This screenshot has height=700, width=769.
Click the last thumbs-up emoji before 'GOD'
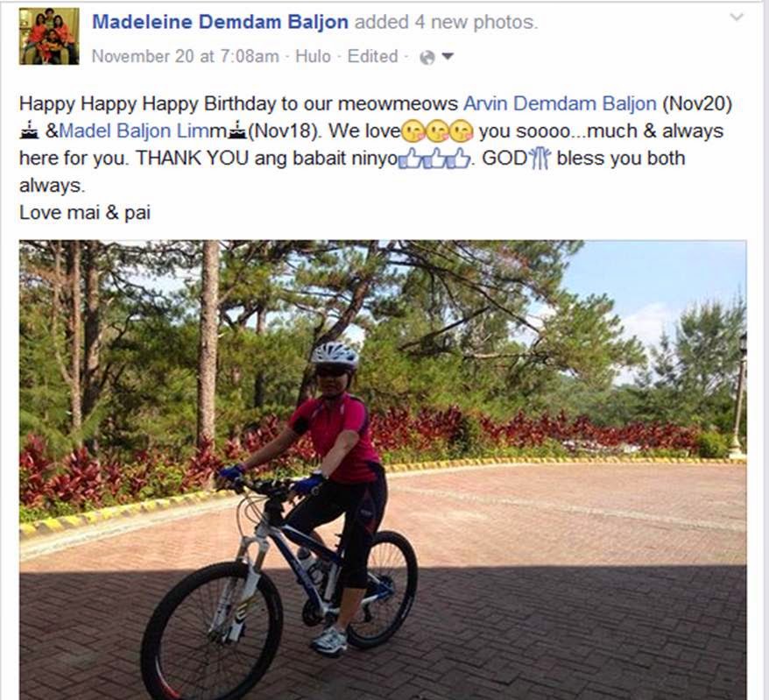(x=458, y=159)
